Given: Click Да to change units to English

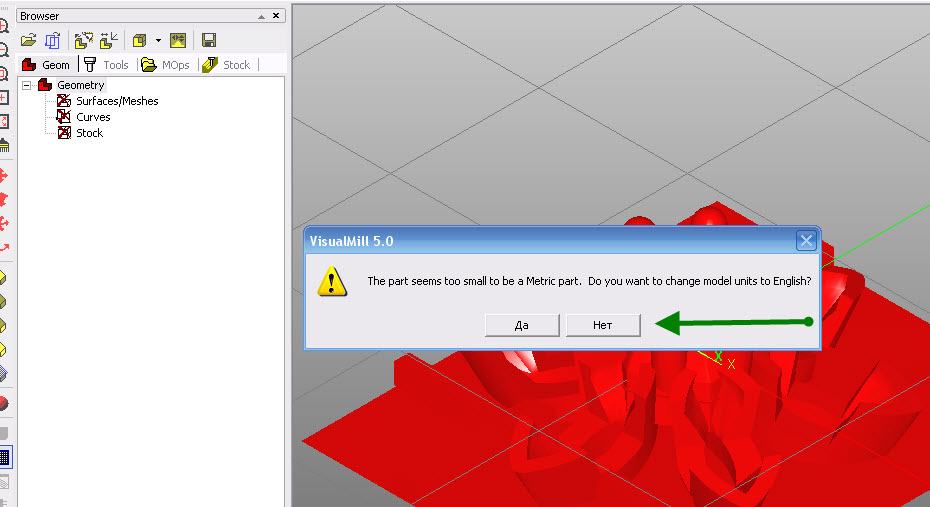Looking at the screenshot, I should click(522, 325).
